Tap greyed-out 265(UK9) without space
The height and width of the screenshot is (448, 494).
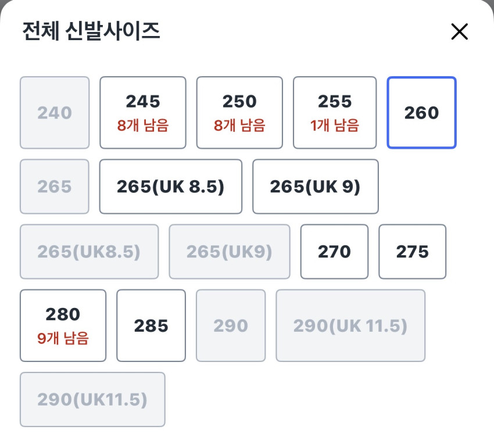pyautogui.click(x=229, y=252)
